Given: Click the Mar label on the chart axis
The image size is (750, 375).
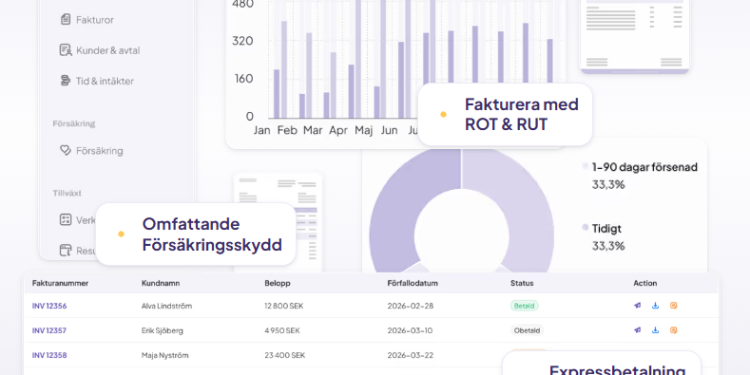Looking at the screenshot, I should 313,130.
